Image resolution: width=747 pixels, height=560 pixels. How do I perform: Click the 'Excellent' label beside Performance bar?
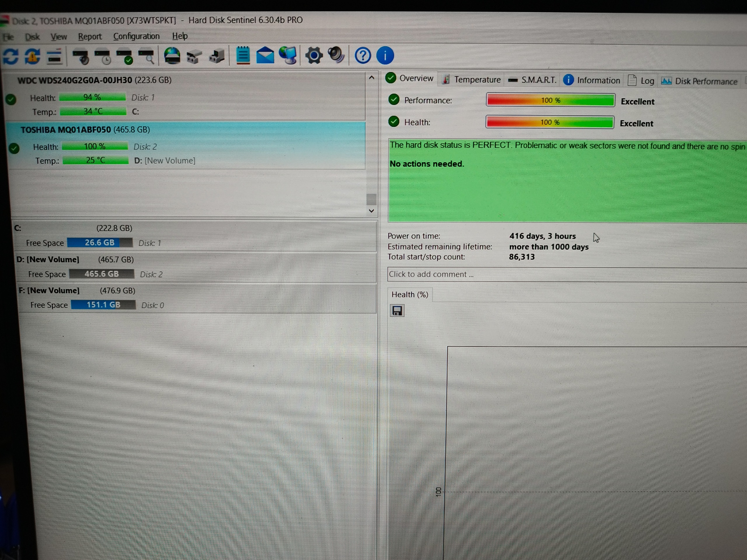638,101
